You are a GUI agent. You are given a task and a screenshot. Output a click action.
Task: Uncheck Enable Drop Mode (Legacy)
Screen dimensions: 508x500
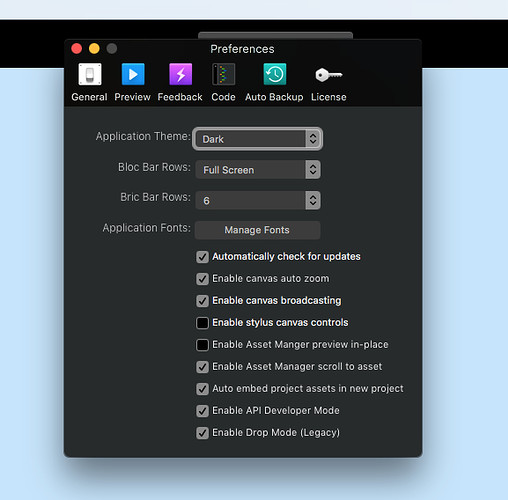(x=202, y=433)
